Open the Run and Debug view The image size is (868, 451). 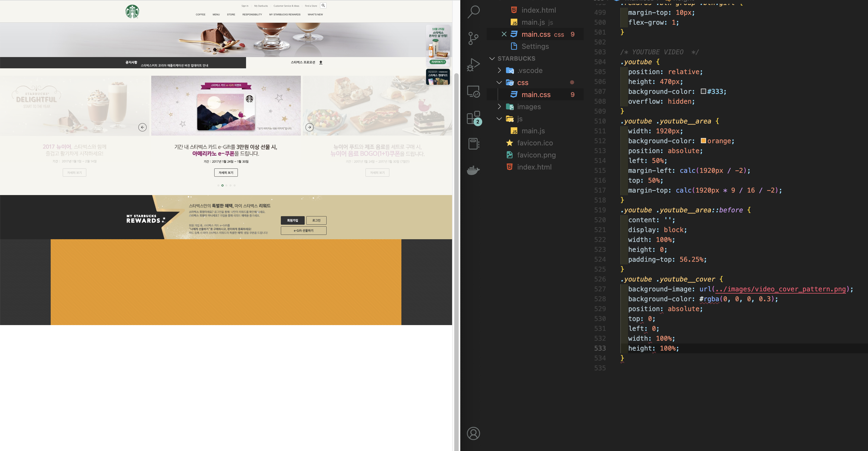pos(473,65)
